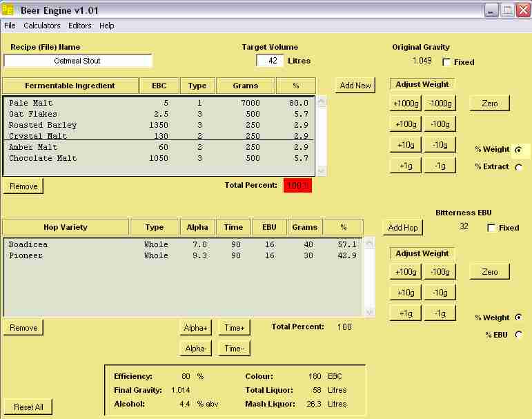Open the Editors menu
This screenshot has height=419, width=532.
tap(80, 26)
